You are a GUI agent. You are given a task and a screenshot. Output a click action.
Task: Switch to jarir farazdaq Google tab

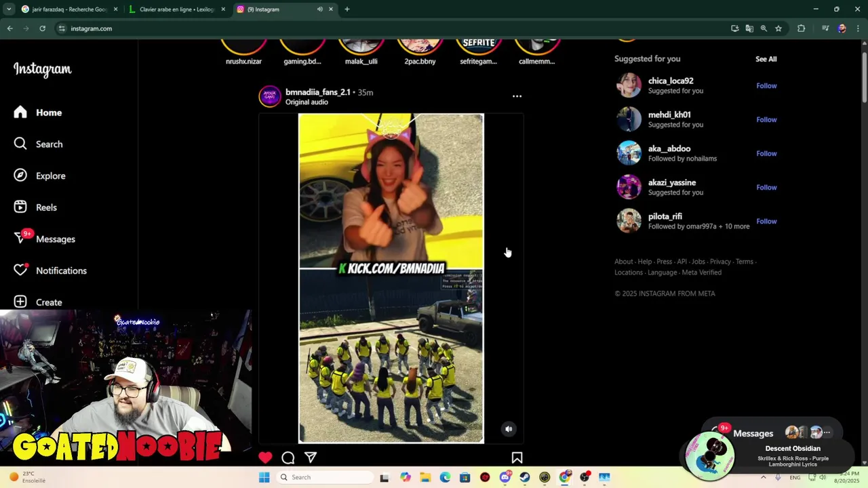[68, 9]
